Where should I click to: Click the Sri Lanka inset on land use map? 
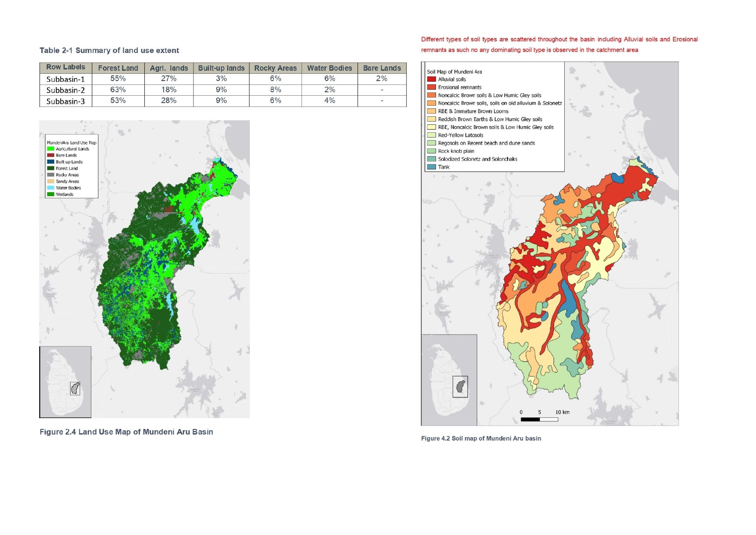pos(65,382)
